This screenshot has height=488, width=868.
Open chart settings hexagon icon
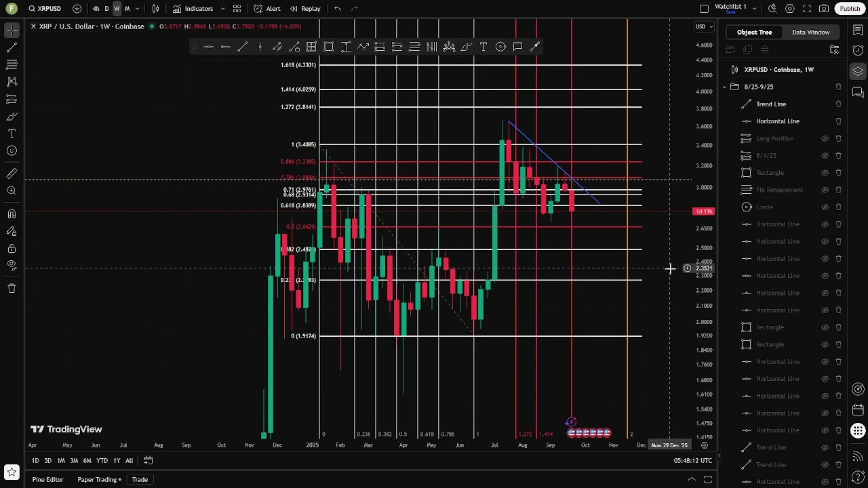[790, 9]
